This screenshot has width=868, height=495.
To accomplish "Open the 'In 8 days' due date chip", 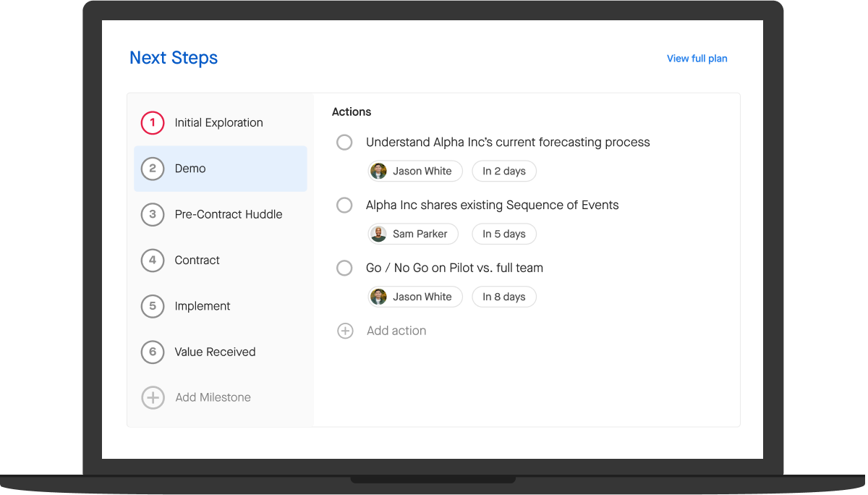I will 504,297.
